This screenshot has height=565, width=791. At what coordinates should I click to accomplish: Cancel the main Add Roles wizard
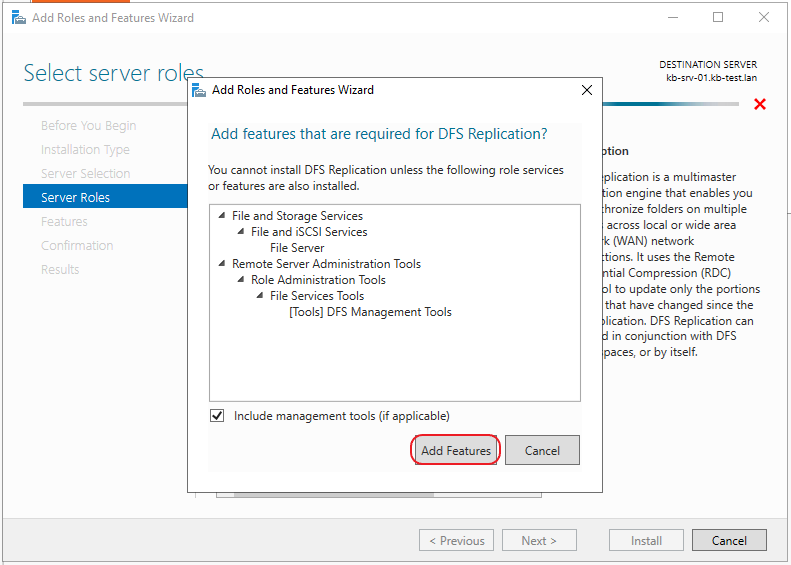click(x=729, y=540)
